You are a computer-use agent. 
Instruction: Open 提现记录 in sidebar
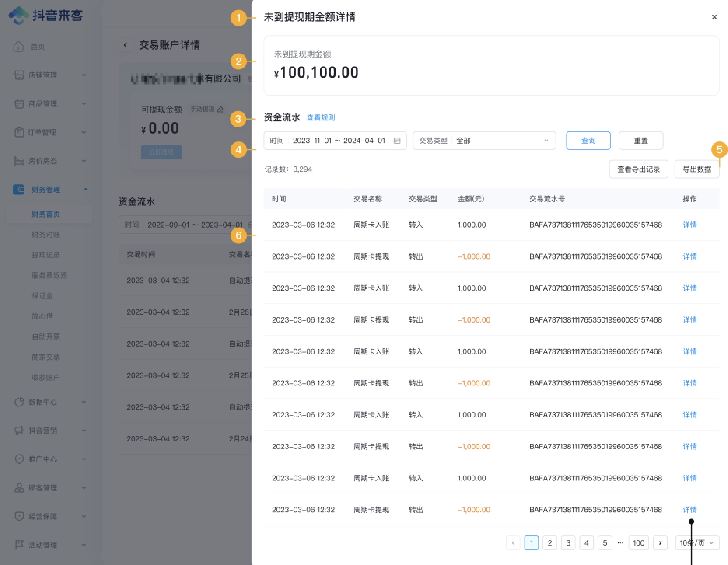(46, 255)
